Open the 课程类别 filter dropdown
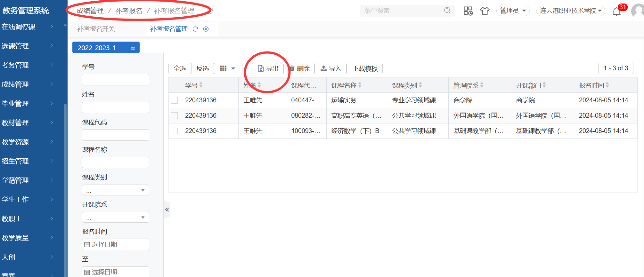This screenshot has width=644, height=277. [x=115, y=190]
